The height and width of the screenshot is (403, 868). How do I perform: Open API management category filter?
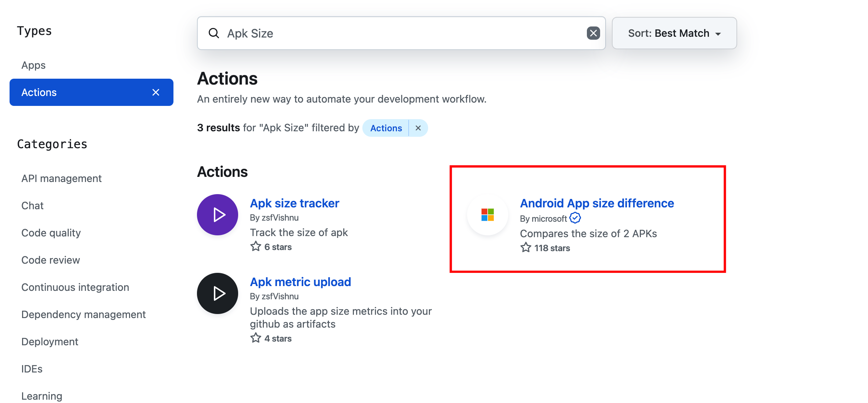pos(61,178)
